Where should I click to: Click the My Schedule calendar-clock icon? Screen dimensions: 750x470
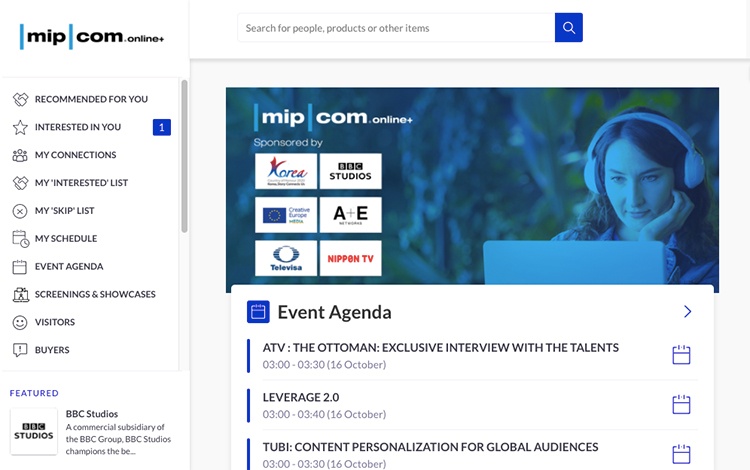21,239
